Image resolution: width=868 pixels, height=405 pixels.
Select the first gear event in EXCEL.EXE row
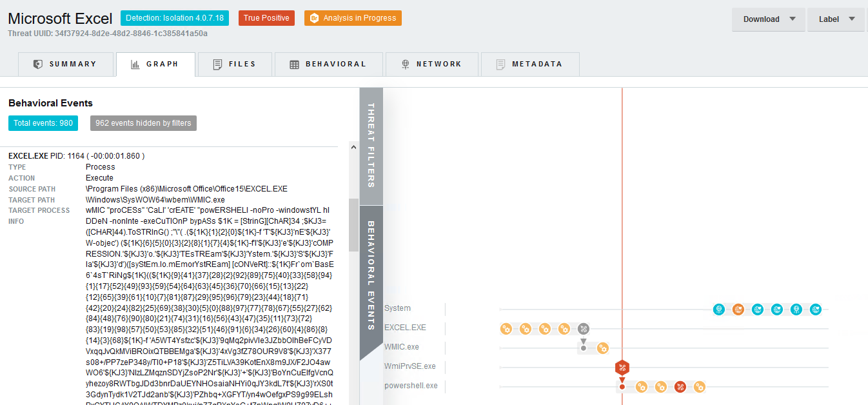click(x=506, y=329)
